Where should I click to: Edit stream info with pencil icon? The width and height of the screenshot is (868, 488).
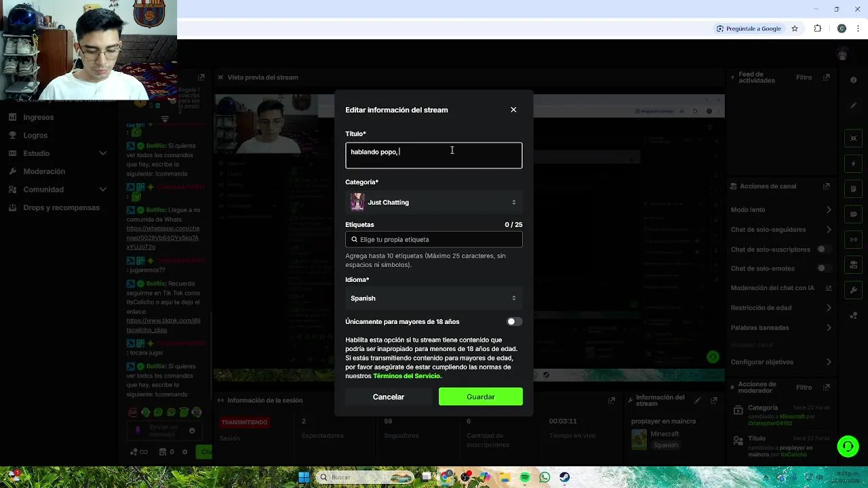pos(697,401)
